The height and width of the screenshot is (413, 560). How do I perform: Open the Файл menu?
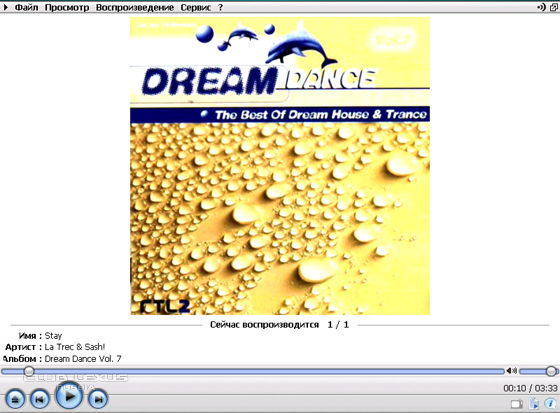tap(26, 7)
